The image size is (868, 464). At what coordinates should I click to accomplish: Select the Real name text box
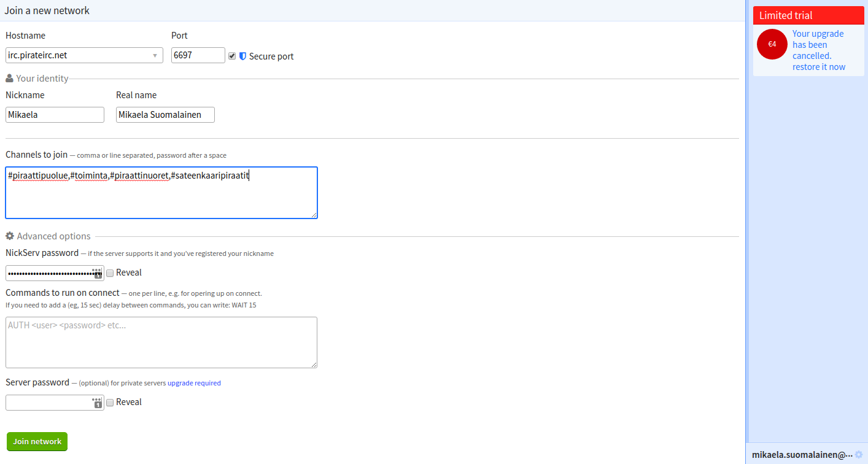click(x=165, y=115)
